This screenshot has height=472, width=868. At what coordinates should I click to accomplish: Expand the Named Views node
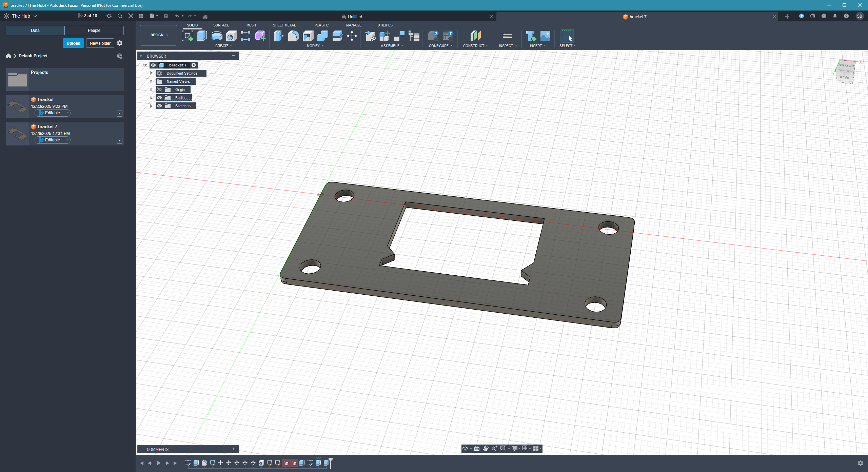pos(151,81)
